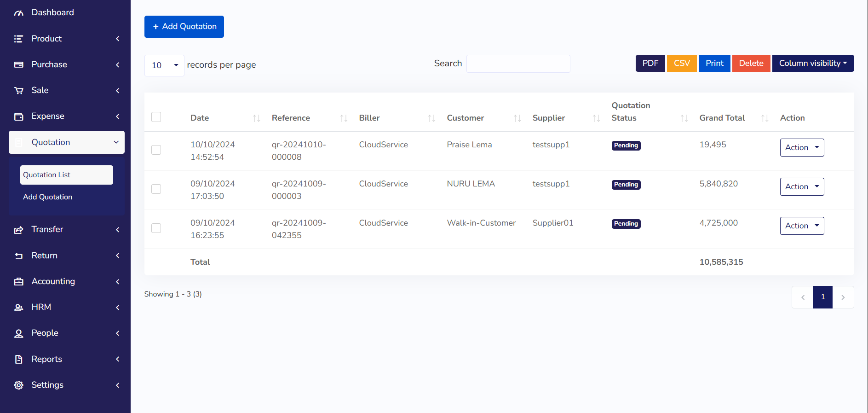Click the Sale shopping cart icon
The height and width of the screenshot is (413, 868).
[x=18, y=91]
